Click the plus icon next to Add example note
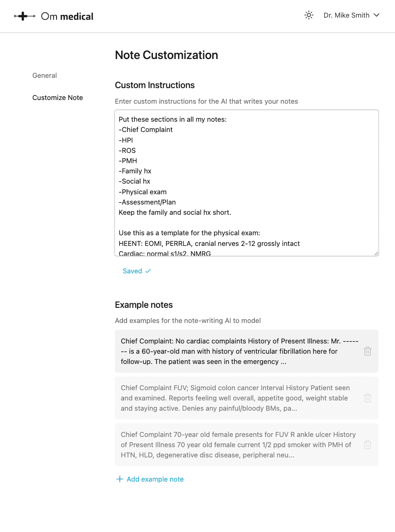 (x=119, y=479)
